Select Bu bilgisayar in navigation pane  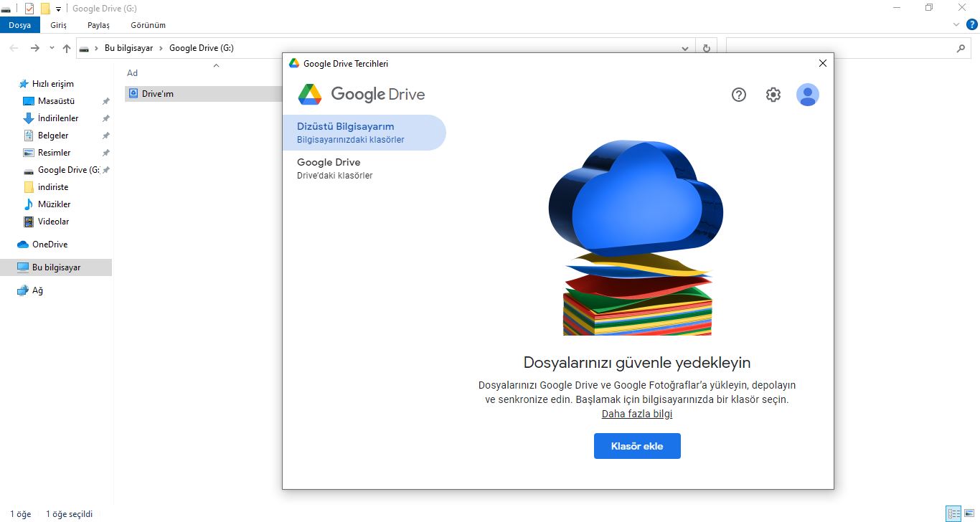[56, 267]
